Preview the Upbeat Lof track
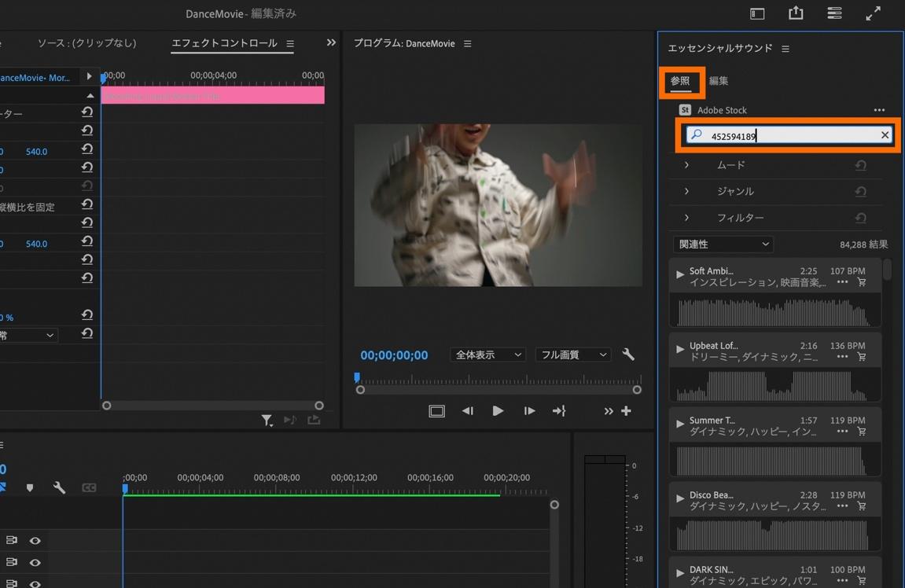 tap(680, 348)
